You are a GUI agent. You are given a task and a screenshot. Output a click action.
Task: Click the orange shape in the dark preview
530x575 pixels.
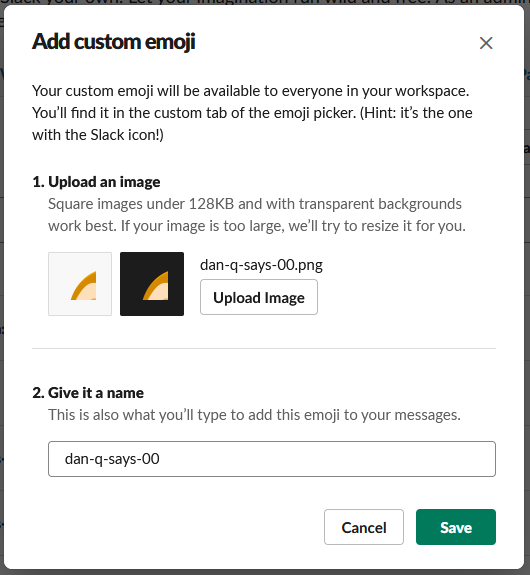(x=156, y=286)
